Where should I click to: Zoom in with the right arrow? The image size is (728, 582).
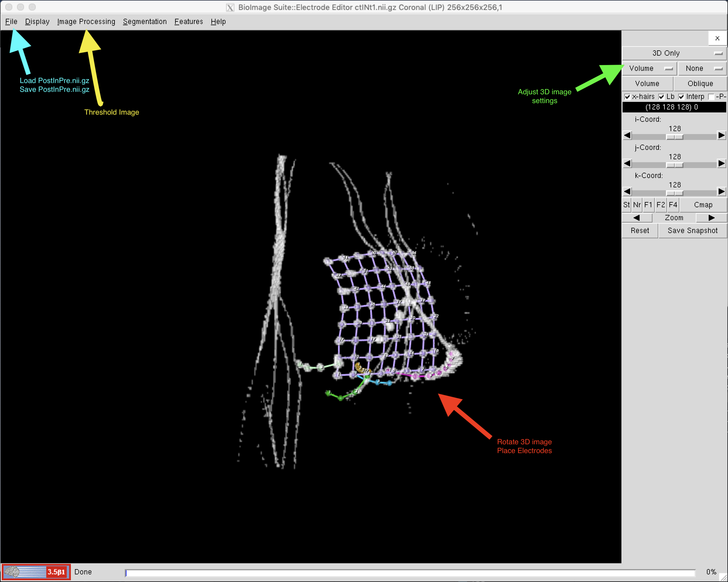(x=711, y=218)
